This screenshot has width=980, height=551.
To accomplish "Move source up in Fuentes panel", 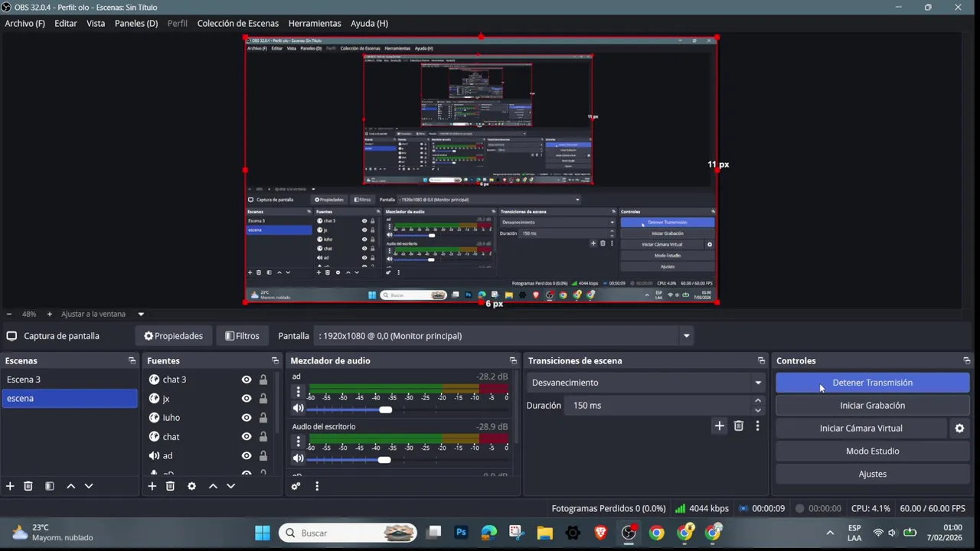I will [x=213, y=486].
